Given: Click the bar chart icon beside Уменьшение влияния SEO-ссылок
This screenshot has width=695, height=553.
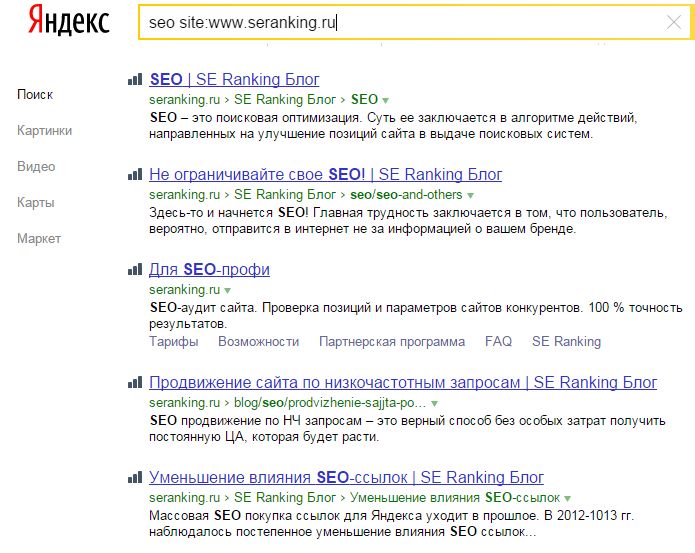Looking at the screenshot, I should click(x=135, y=477).
